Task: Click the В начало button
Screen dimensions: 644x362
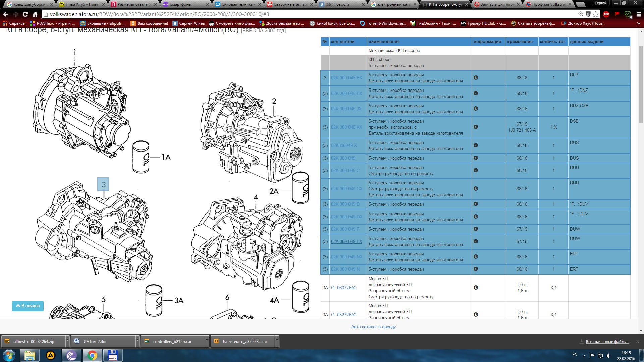Action: pos(28,306)
